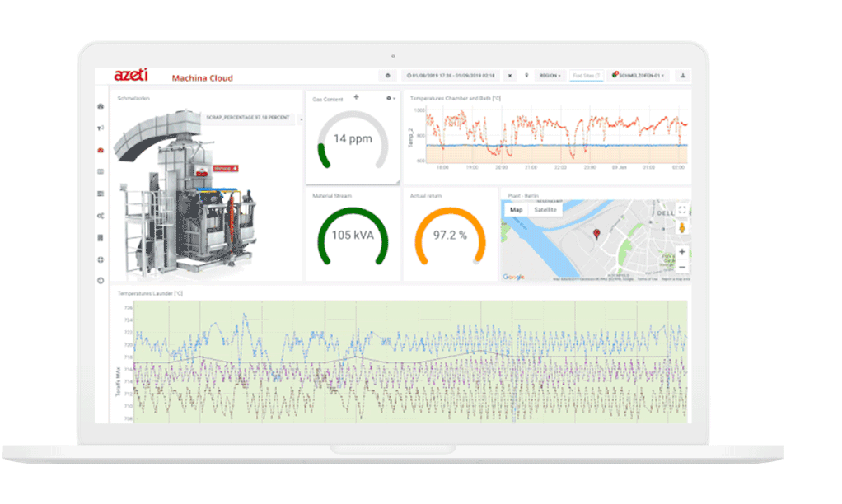
Task: Clear the date range with X button
Action: coord(510,76)
